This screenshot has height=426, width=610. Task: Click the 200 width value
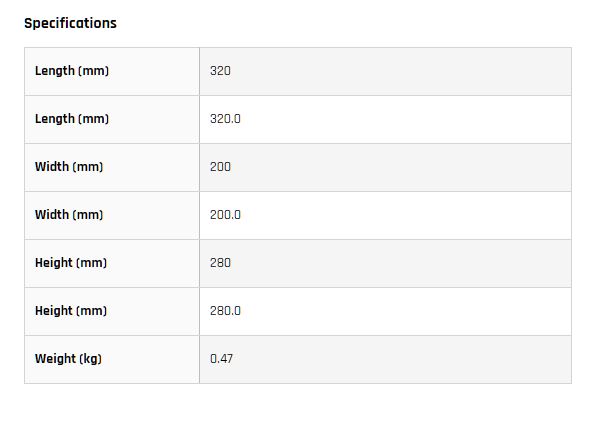point(220,167)
